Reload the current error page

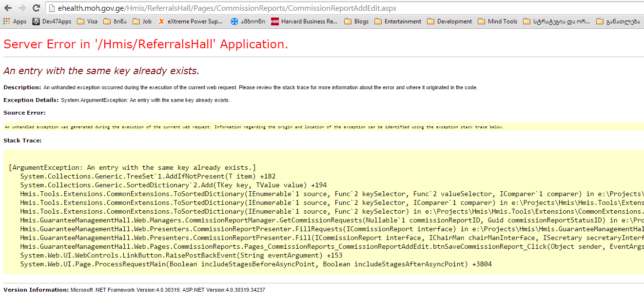(36, 8)
